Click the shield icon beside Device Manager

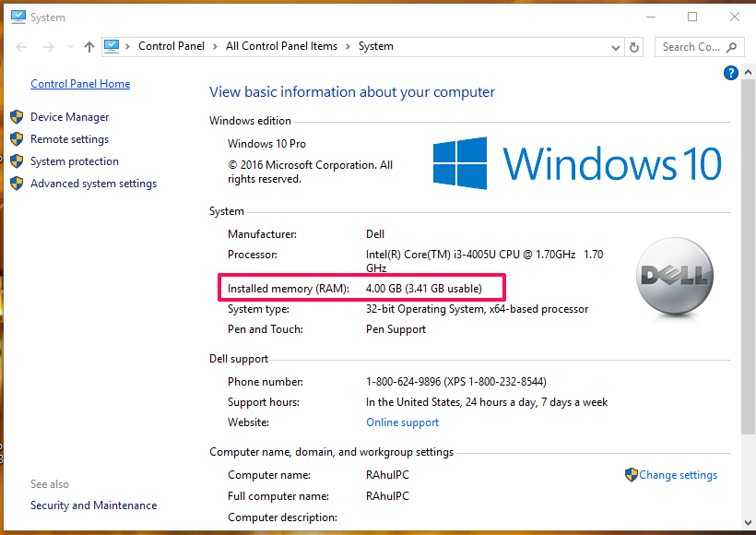coord(17,117)
